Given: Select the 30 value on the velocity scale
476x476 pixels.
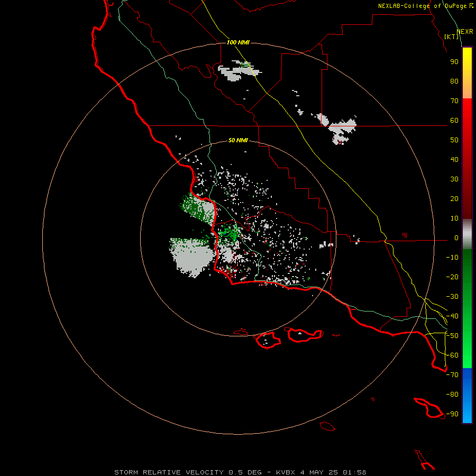Looking at the screenshot, I should [454, 179].
